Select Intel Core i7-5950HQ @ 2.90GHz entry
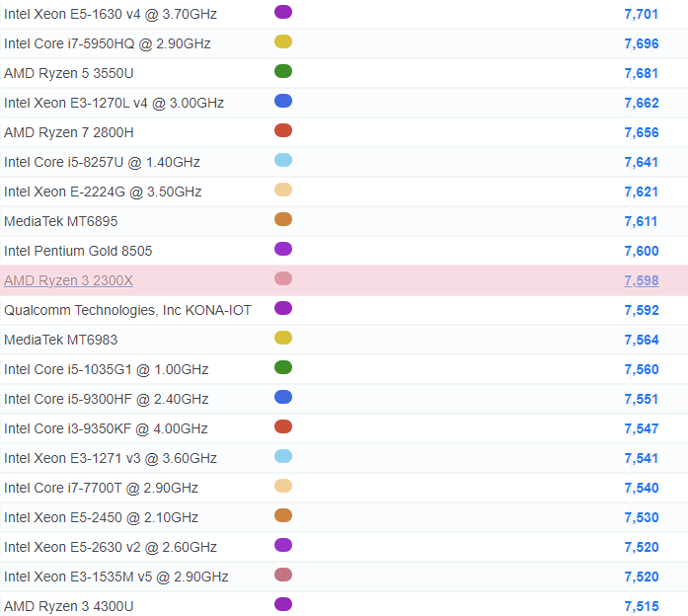688x616 pixels. tap(107, 43)
